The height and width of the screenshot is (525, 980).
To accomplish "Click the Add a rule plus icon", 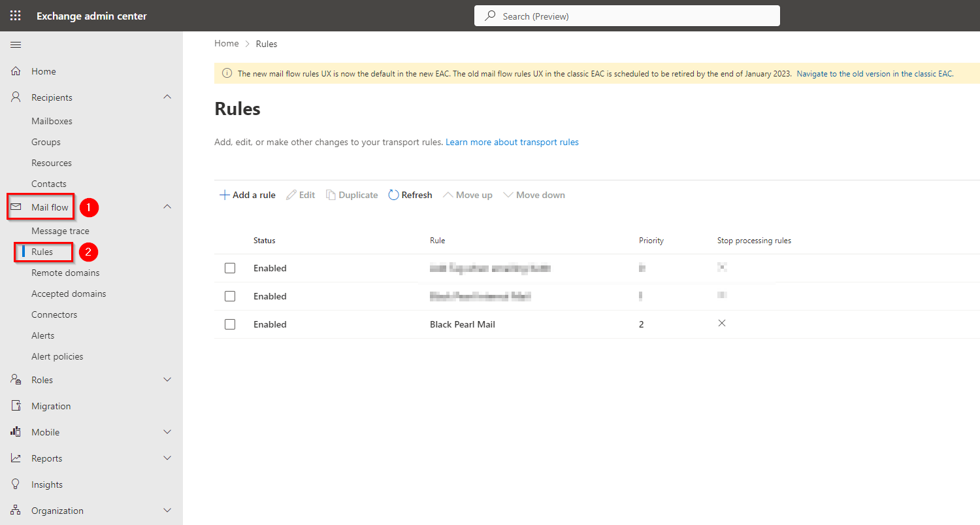I will coord(224,195).
